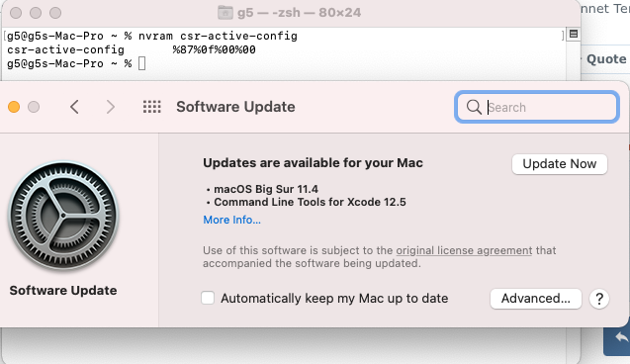Enable Automatically keep my Mac up to date

click(x=208, y=298)
